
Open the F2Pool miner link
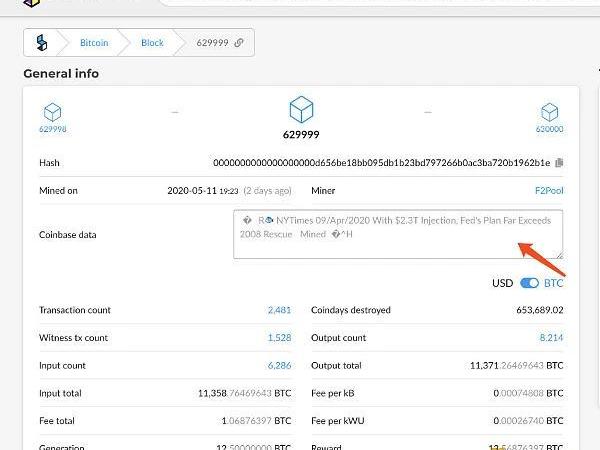click(x=549, y=190)
